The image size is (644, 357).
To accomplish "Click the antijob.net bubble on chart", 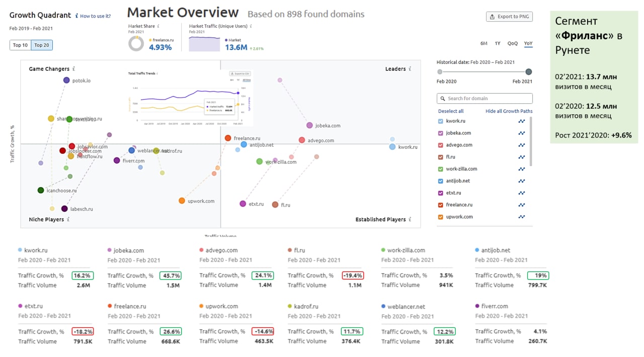I will pos(244,145).
